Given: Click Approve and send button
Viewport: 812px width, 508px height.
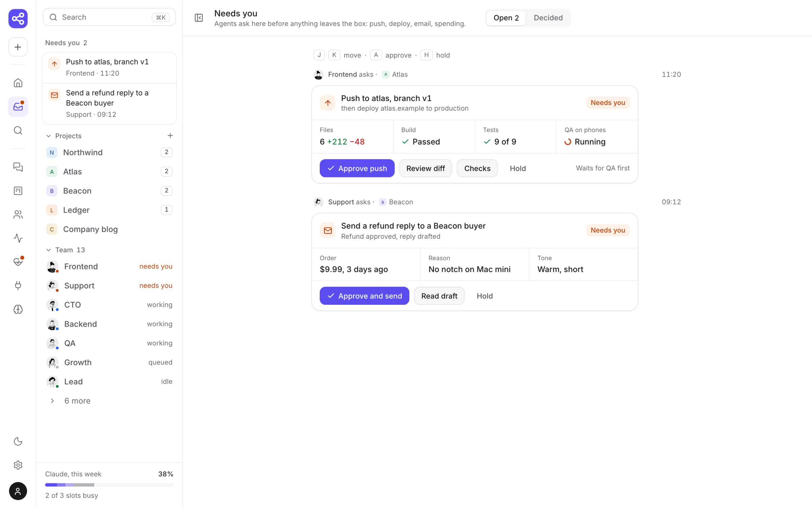Looking at the screenshot, I should pyautogui.click(x=364, y=296).
